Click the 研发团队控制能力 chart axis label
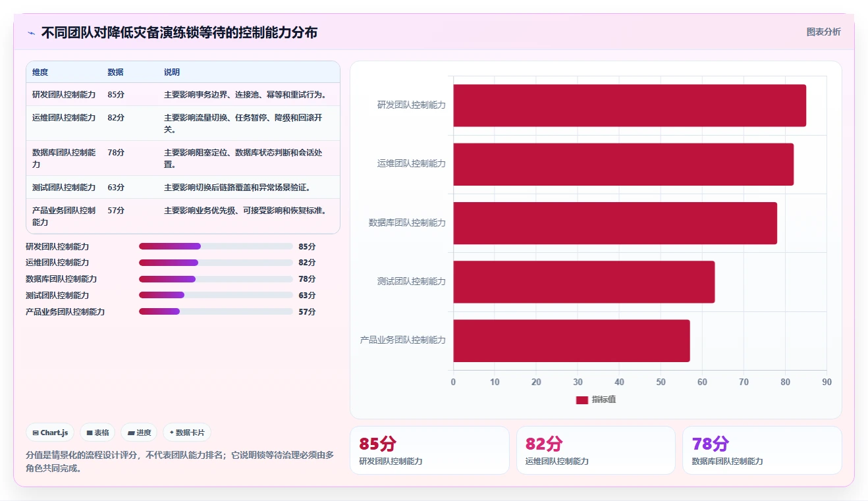 pos(412,105)
